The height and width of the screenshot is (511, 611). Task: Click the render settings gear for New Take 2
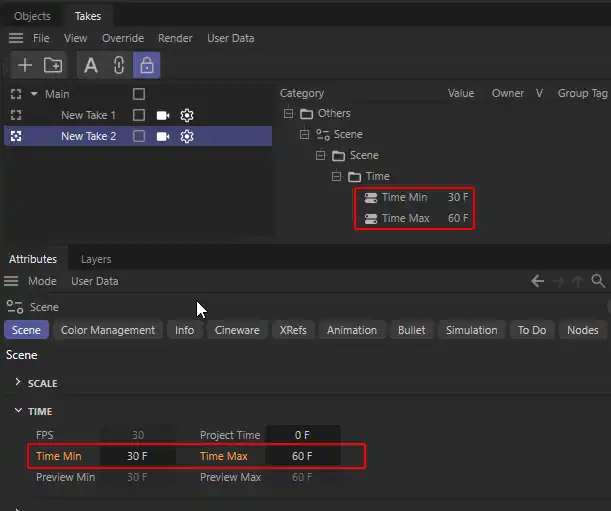pos(186,136)
